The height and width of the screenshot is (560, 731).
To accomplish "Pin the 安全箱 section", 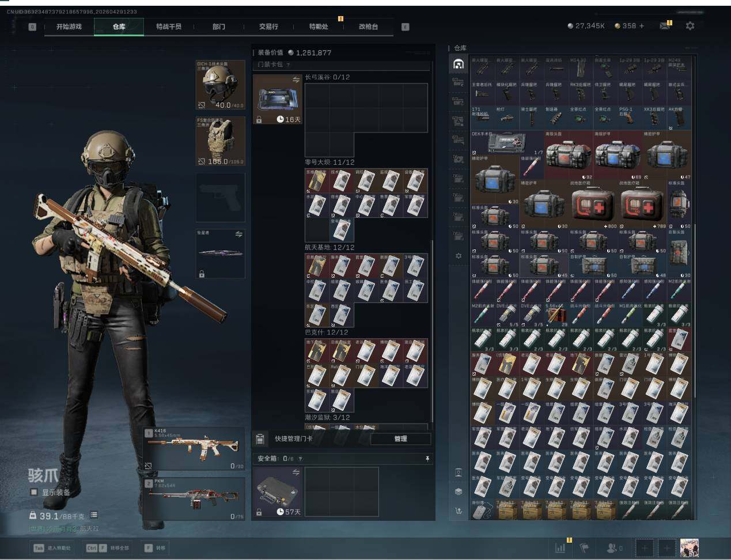I will [427, 459].
